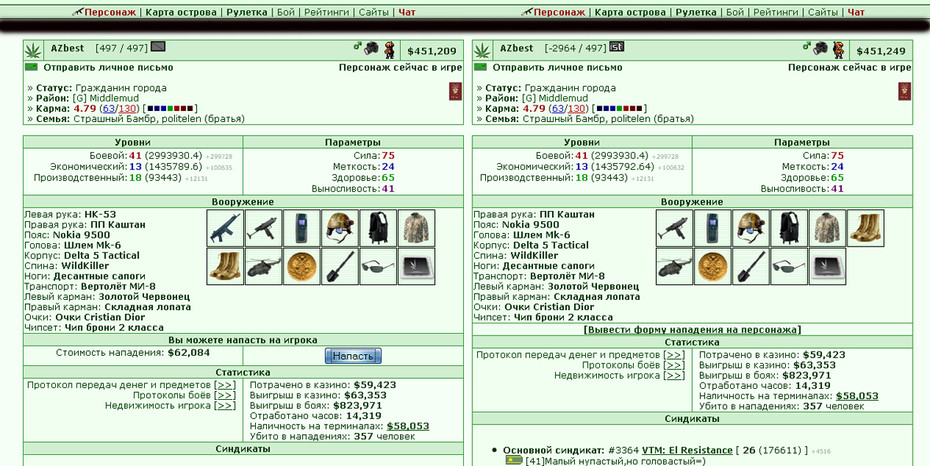Click the gray flag icon after 497 / 497
This screenshot has width=930, height=466.
pyautogui.click(x=158, y=47)
